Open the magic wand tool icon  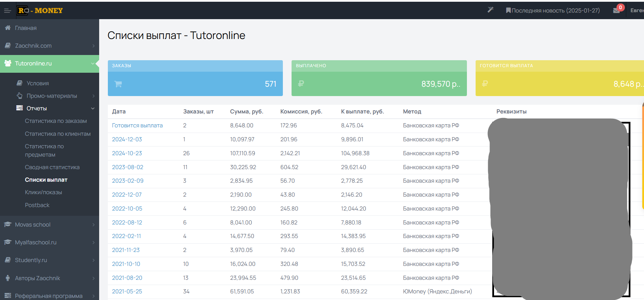tap(491, 10)
